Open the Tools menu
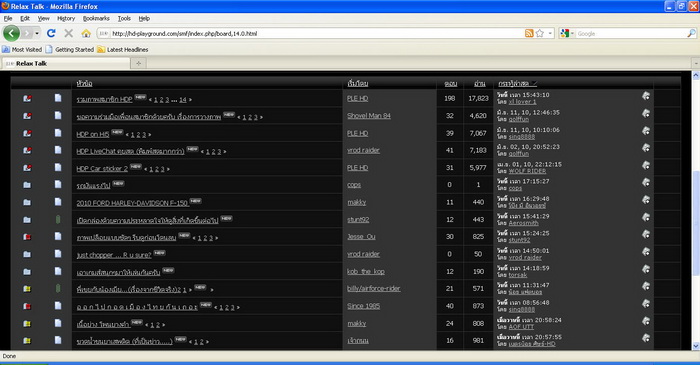The height and width of the screenshot is (365, 700). 124,18
